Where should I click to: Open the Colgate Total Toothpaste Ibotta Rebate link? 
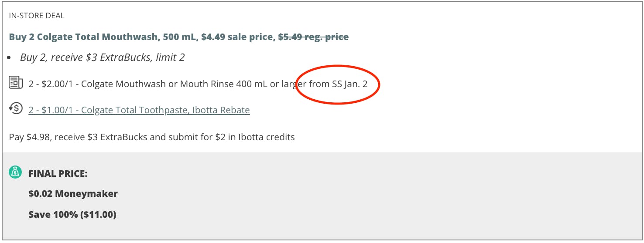[139, 110]
